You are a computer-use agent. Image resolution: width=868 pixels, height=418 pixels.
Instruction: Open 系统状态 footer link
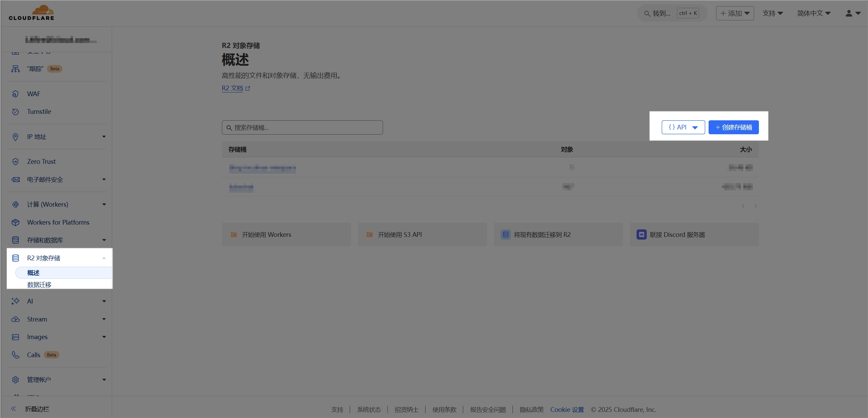pos(369,410)
